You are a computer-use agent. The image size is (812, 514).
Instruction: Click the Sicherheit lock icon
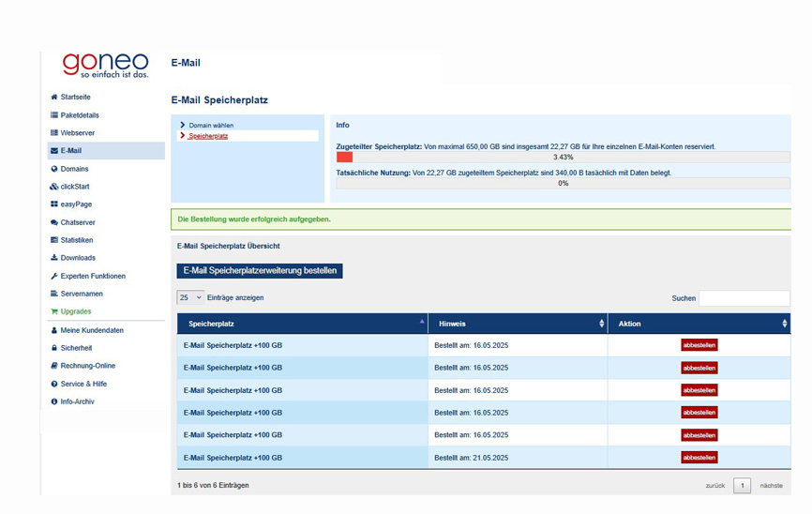53,348
